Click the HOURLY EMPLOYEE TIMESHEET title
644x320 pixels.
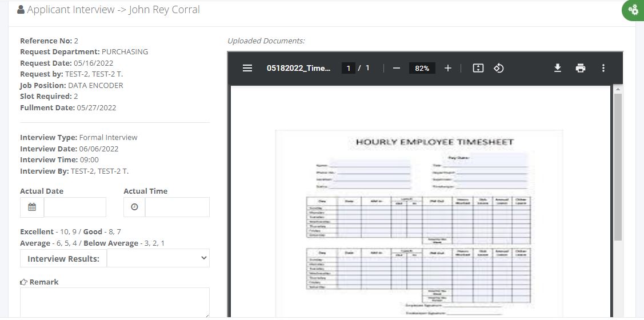coord(434,142)
